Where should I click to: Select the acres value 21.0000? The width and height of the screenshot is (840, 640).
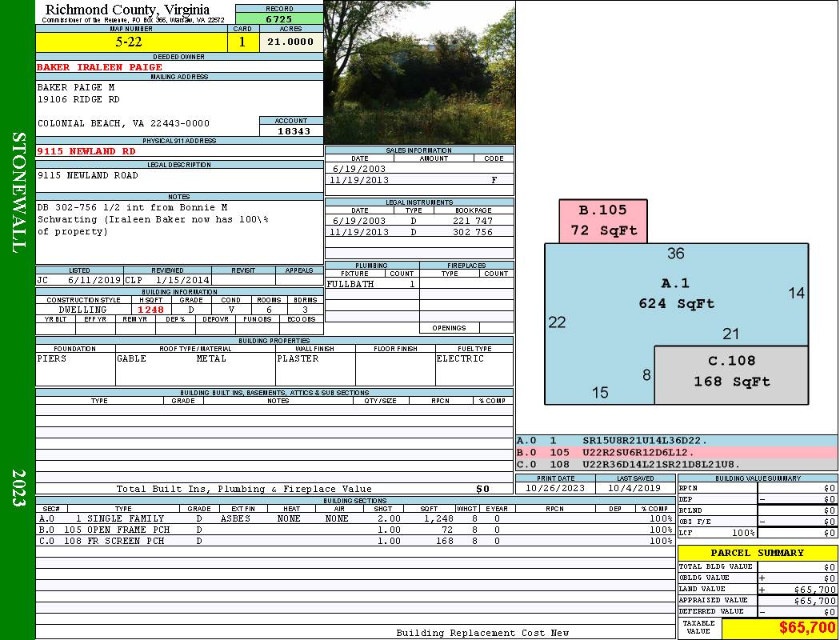(x=290, y=42)
